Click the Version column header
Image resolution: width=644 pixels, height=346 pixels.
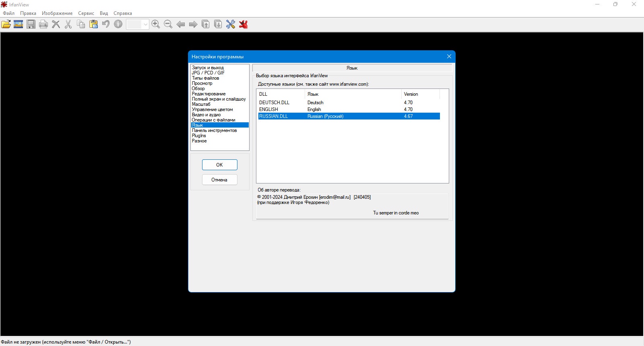[421, 94]
